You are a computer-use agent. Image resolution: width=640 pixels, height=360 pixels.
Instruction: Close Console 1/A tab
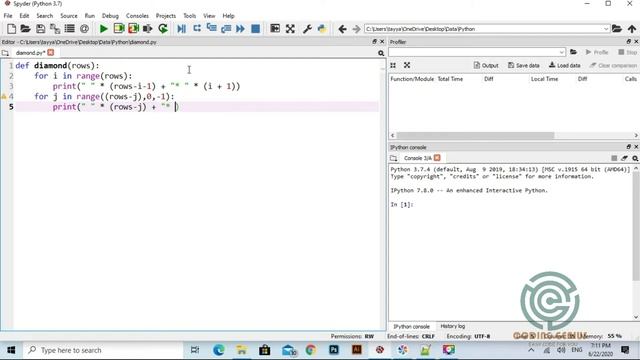click(437, 158)
